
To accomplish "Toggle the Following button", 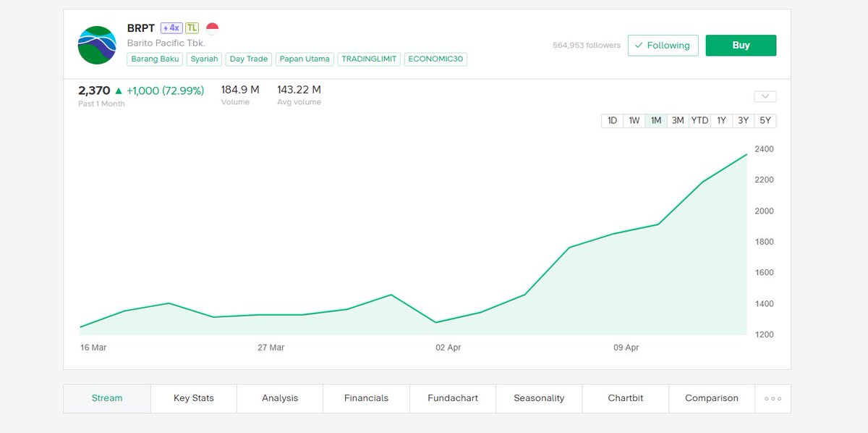I will [x=663, y=45].
